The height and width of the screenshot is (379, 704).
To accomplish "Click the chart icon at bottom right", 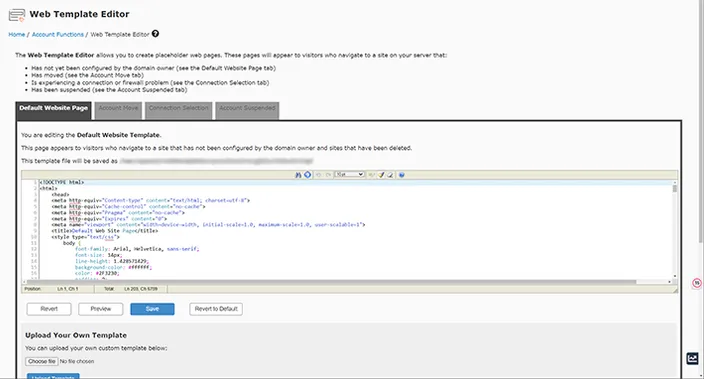I will tap(692, 358).
